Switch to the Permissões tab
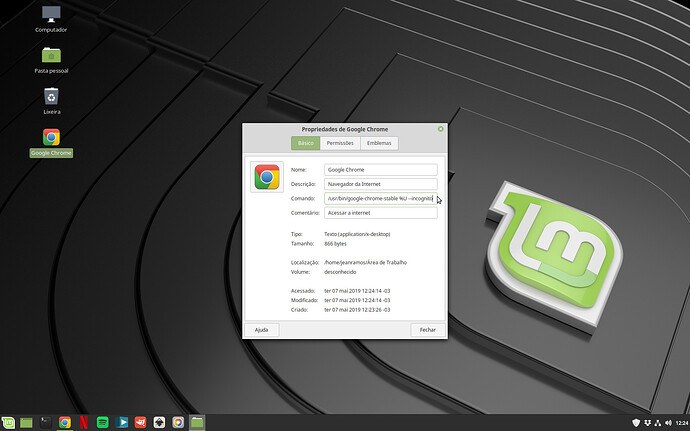Screen dimensions: 690x431 (x=340, y=143)
